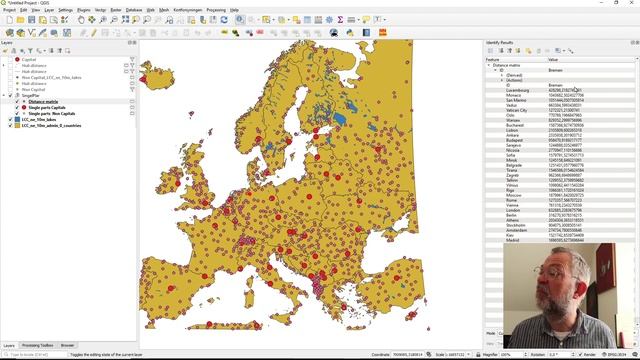640x360 pixels.
Task: Click the Zoom Full extent icon
Action: click(125, 20)
